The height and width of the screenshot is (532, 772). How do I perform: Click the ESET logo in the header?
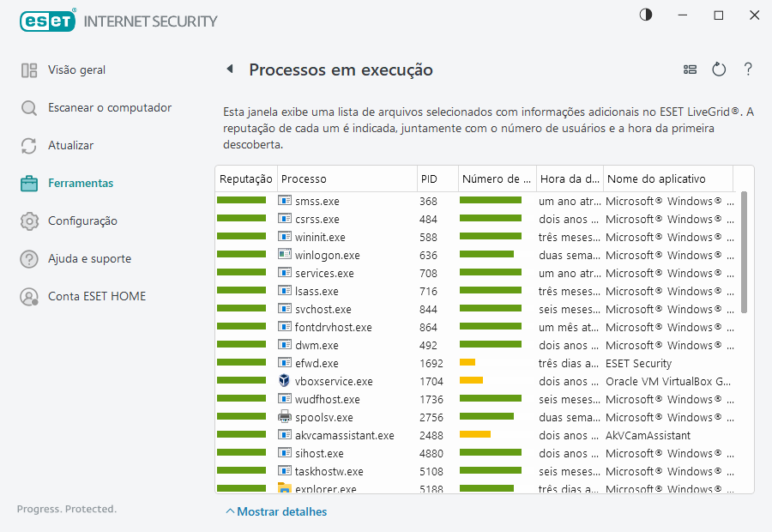tap(48, 20)
